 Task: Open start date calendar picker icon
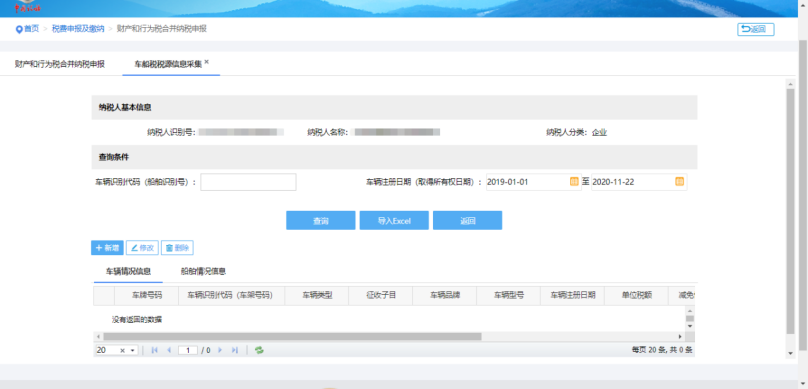tap(574, 181)
